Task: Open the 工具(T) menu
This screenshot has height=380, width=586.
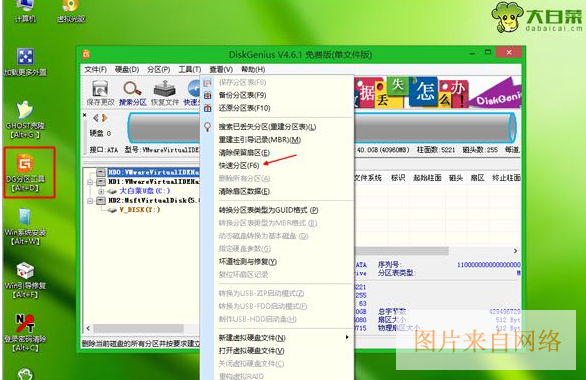Action: pyautogui.click(x=189, y=69)
